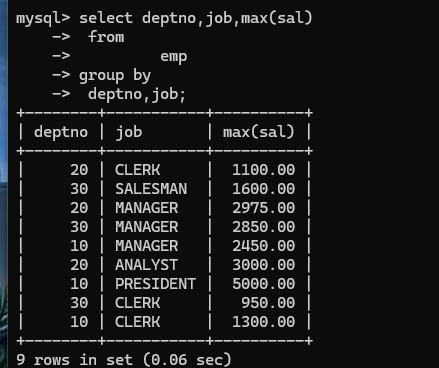Click the job column header
This screenshot has width=439, height=368.
129,132
